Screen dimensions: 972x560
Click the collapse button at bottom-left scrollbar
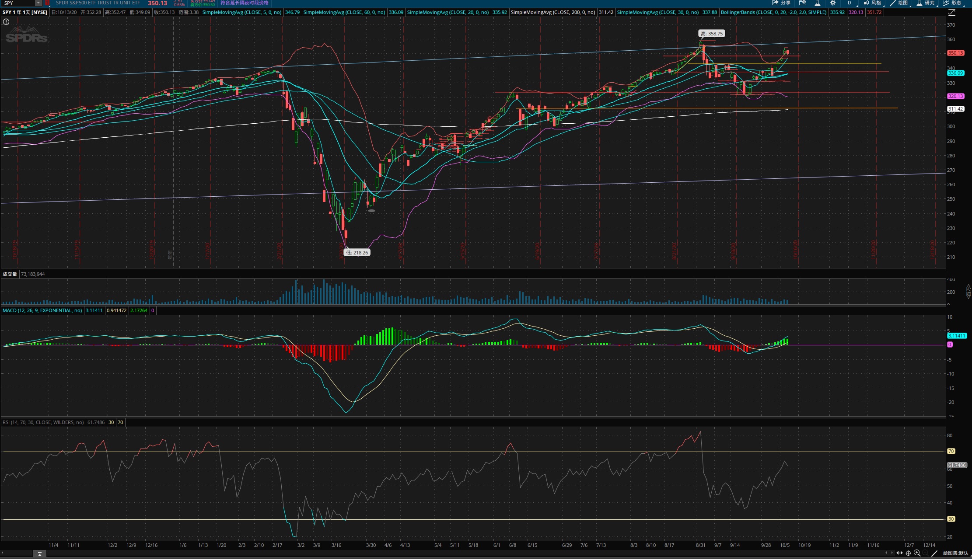[x=39, y=554]
